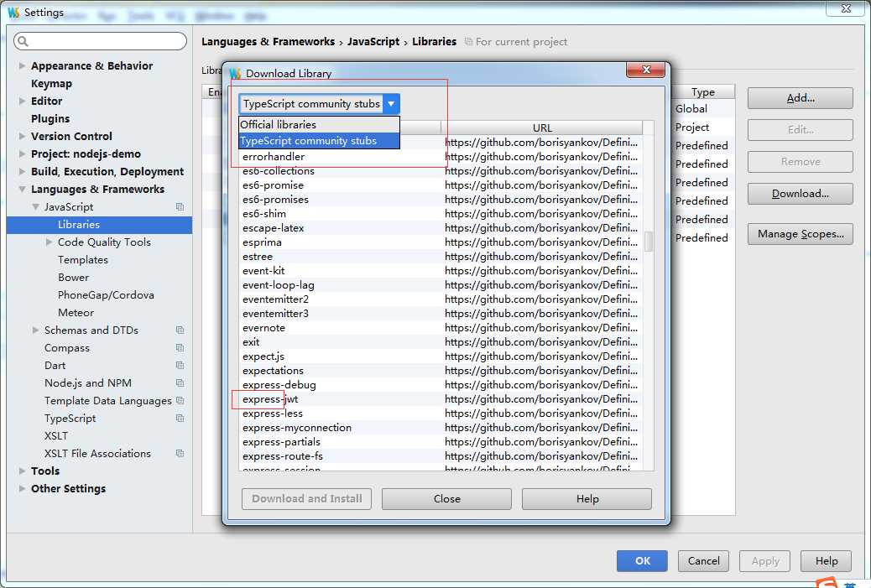
Task: Select Templates in settings tree
Action: pos(83,260)
